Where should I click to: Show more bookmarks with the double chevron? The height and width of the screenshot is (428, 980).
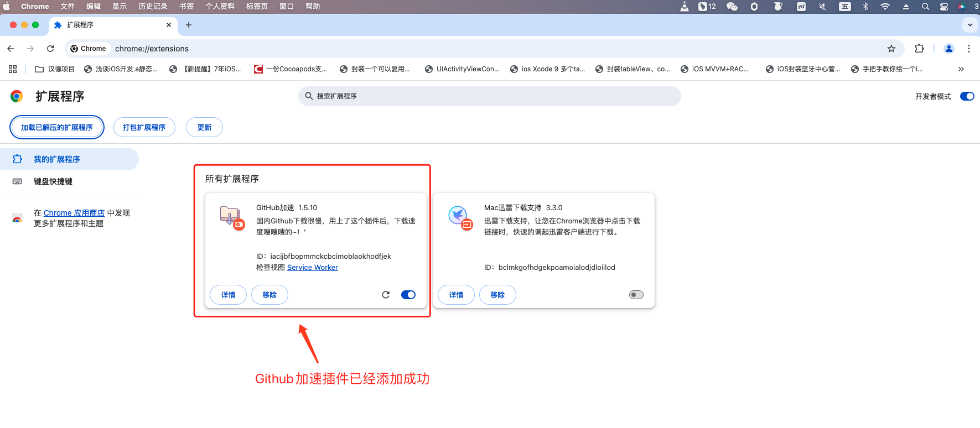click(x=961, y=69)
